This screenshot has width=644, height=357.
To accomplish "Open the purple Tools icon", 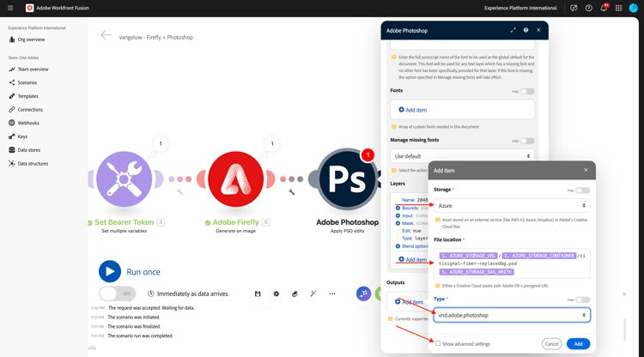I will (363, 293).
